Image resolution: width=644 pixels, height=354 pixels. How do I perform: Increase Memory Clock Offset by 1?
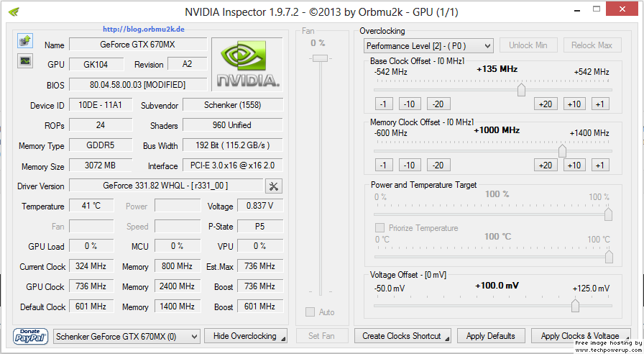click(x=600, y=165)
